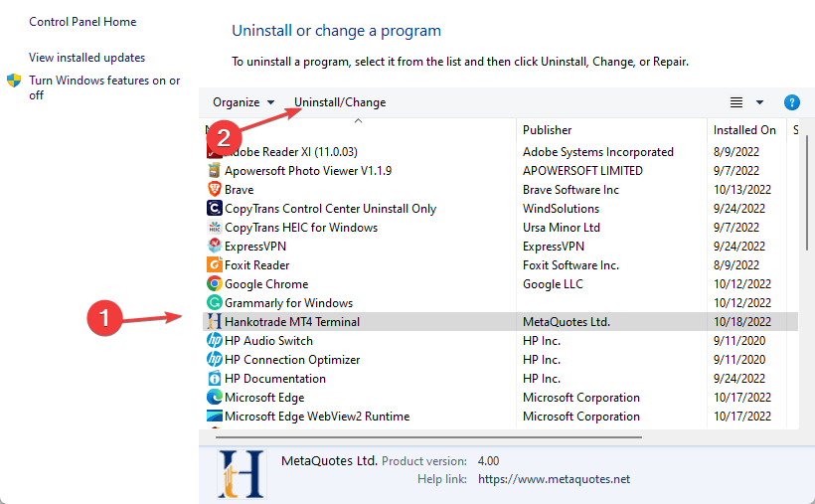This screenshot has height=504, width=815.
Task: Click the Brave browser lion icon
Action: point(214,189)
